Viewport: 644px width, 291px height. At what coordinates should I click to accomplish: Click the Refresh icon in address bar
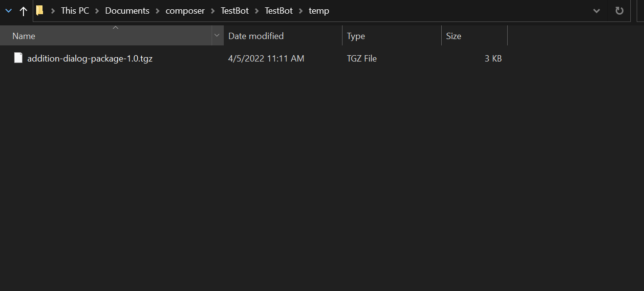click(620, 11)
